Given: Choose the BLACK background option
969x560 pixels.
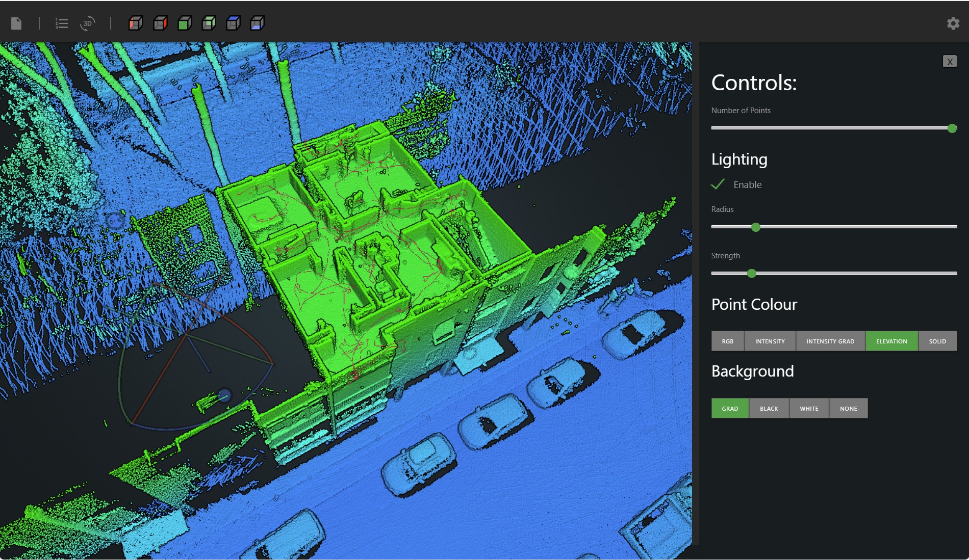Looking at the screenshot, I should [769, 409].
